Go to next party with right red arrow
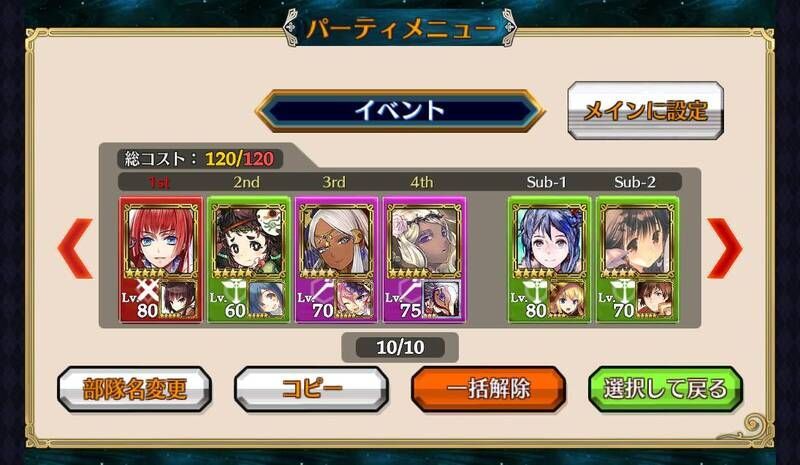 click(724, 249)
